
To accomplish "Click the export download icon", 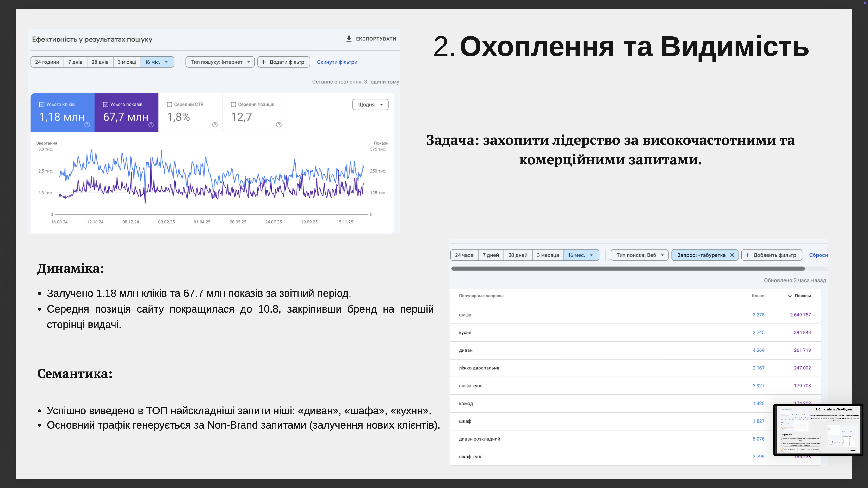I will tap(349, 39).
